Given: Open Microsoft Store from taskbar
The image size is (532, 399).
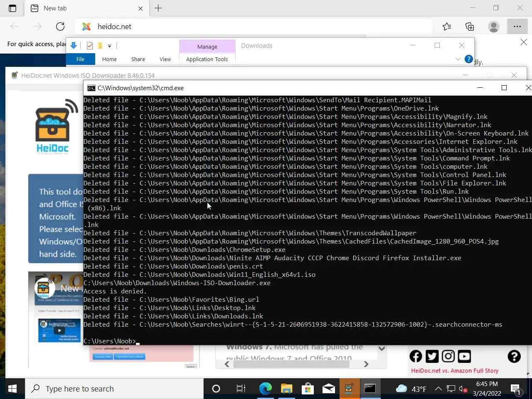Looking at the screenshot, I should (x=308, y=389).
